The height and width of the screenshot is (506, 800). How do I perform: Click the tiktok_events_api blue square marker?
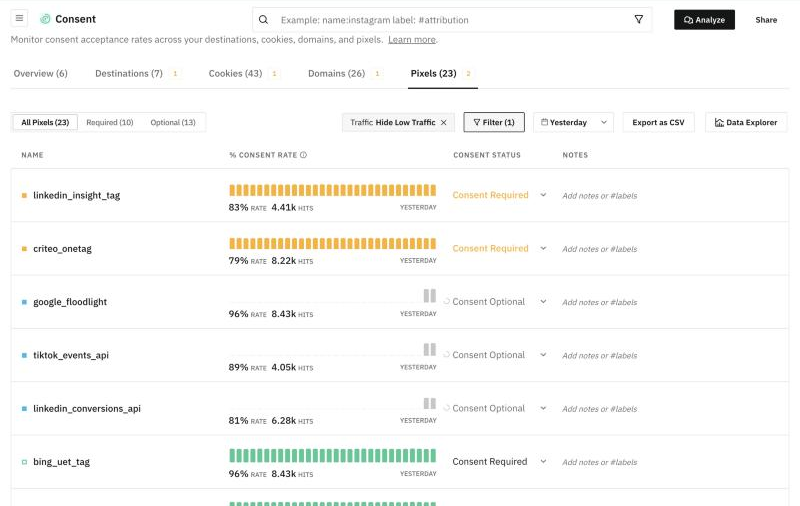click(x=24, y=356)
